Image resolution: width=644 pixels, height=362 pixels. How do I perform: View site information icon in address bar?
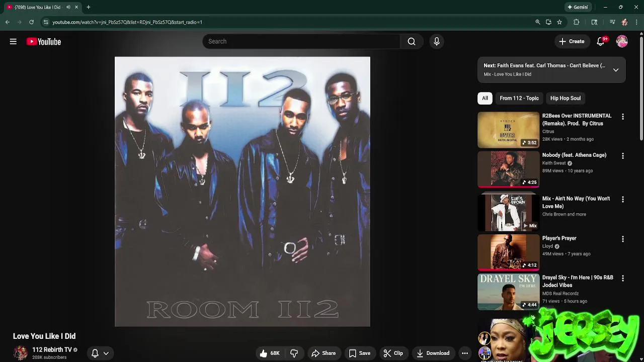click(x=46, y=22)
